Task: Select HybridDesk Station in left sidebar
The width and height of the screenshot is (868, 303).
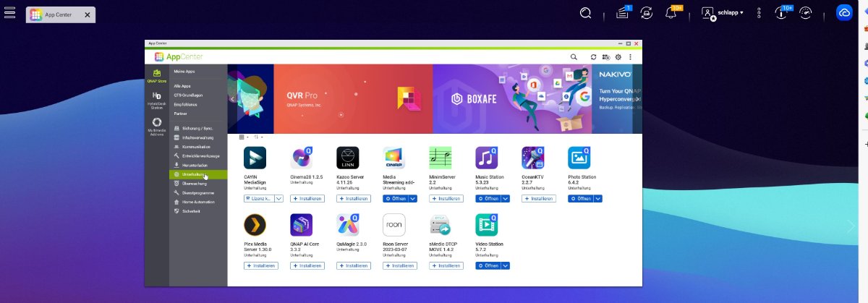Action: click(x=156, y=99)
